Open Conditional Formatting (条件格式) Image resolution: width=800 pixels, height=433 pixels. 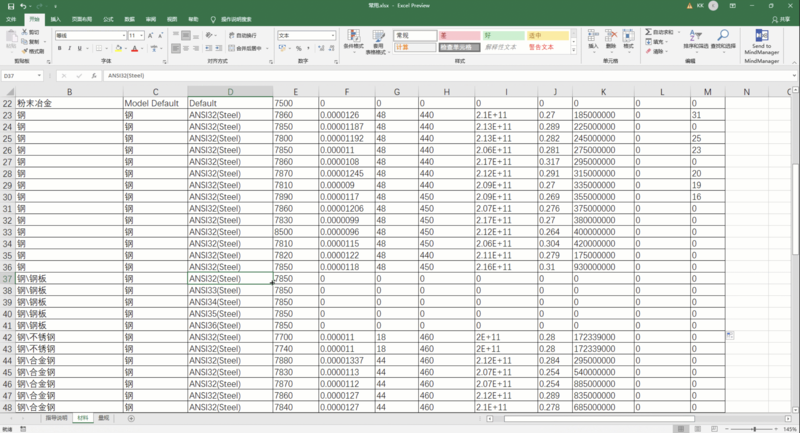pos(353,40)
